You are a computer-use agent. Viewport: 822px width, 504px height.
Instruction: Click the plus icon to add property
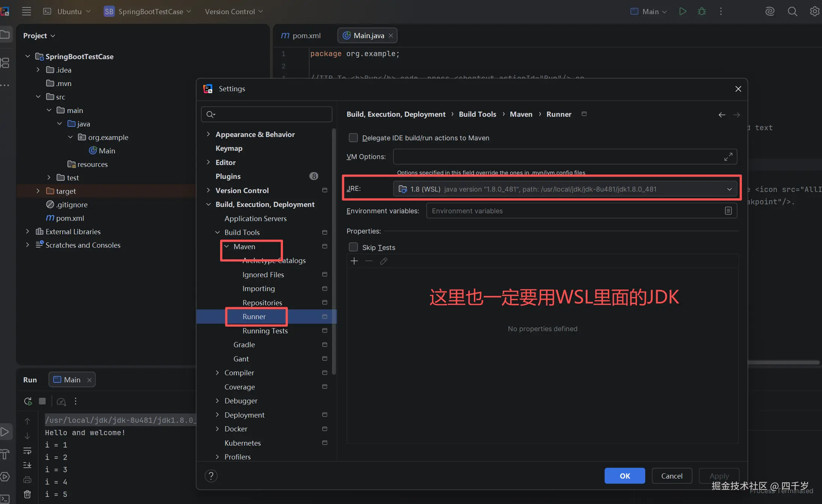pos(354,261)
